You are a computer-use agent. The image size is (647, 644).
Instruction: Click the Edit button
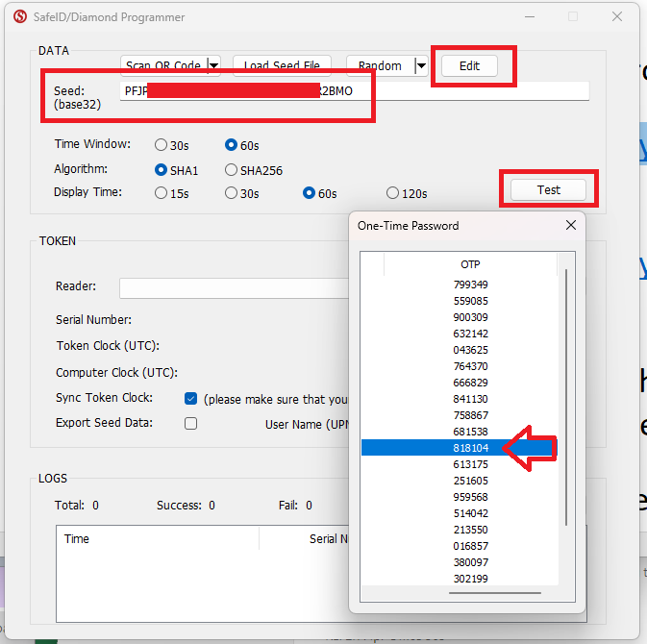[x=469, y=66]
